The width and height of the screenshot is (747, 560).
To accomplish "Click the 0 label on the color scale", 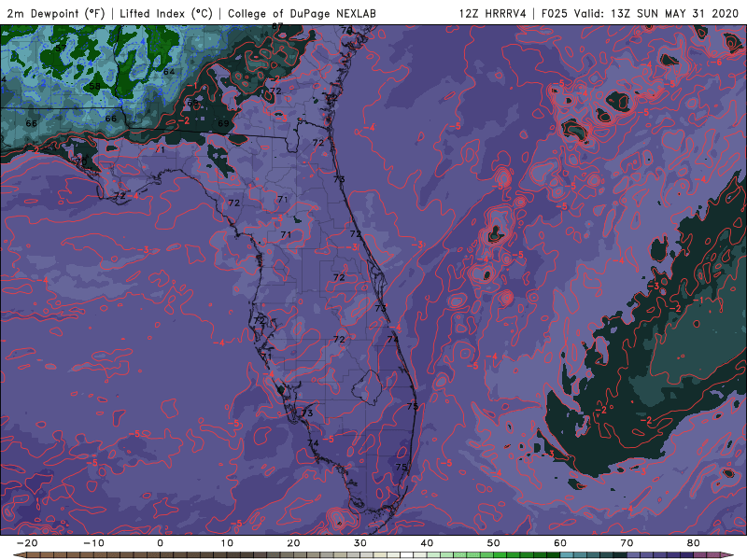I will [x=160, y=543].
